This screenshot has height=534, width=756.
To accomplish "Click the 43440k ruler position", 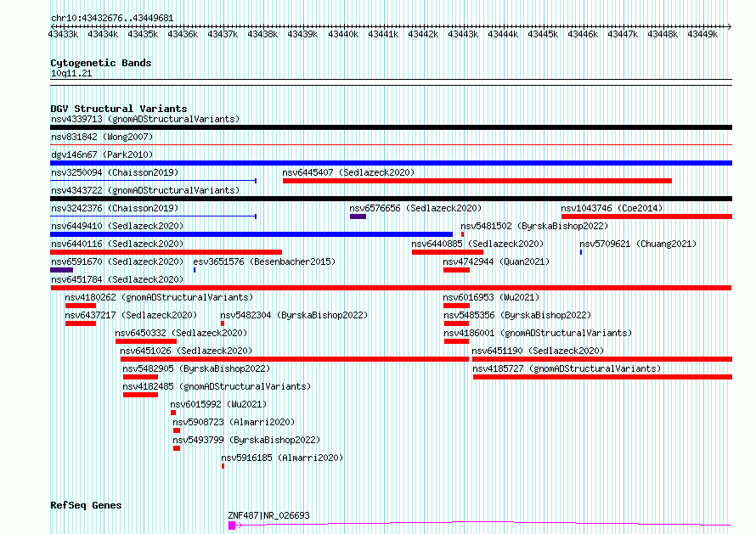I will [x=343, y=34].
